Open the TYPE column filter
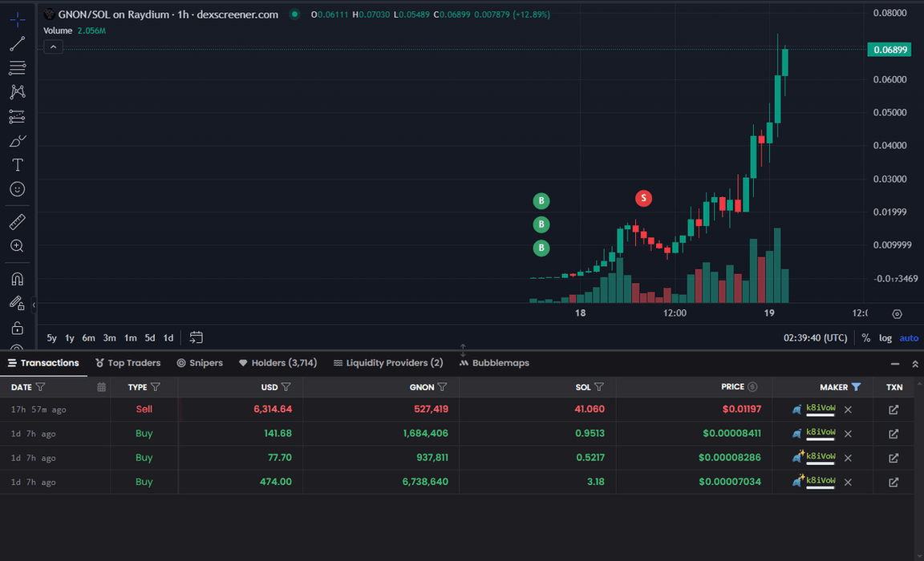Image resolution: width=924 pixels, height=561 pixels. [156, 387]
